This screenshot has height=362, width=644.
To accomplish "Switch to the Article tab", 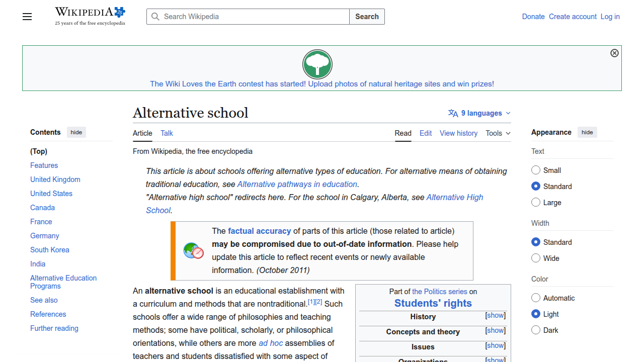I will pos(142,133).
